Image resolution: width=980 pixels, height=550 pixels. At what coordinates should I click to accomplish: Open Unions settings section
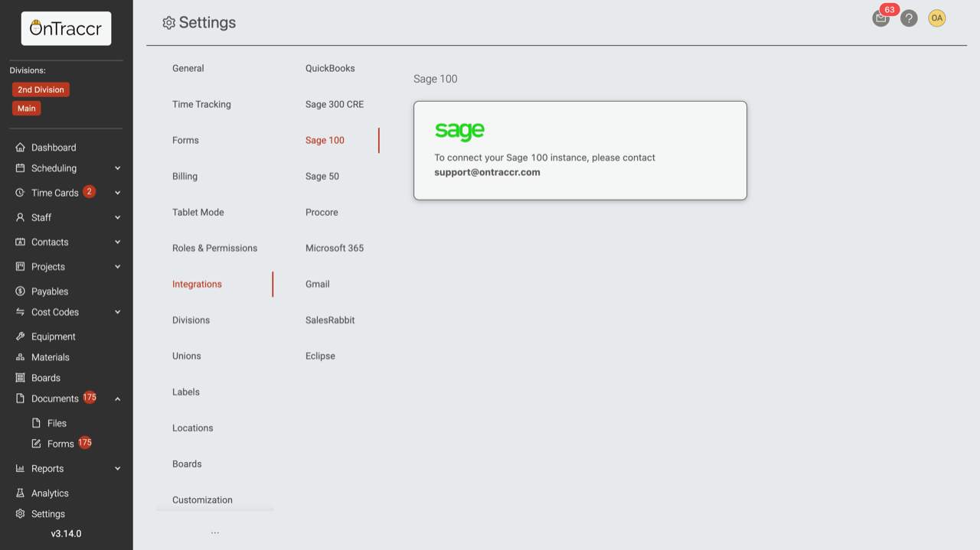click(x=187, y=356)
